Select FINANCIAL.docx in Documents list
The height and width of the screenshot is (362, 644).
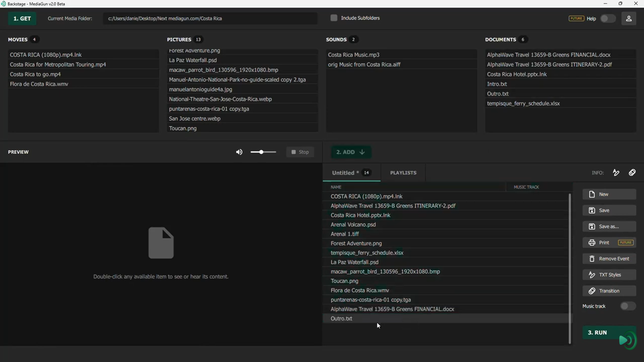pos(560,55)
